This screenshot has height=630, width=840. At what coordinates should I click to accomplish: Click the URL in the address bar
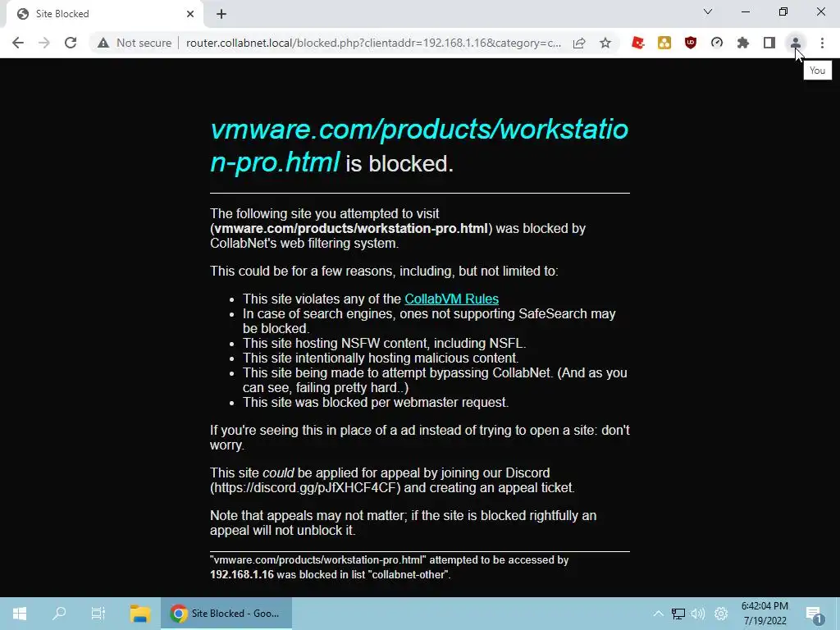(x=373, y=43)
